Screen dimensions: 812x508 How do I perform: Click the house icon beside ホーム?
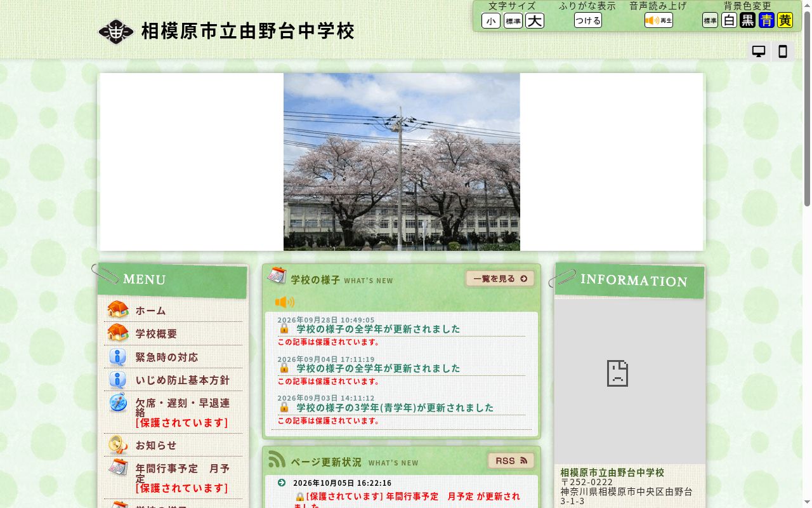click(118, 309)
